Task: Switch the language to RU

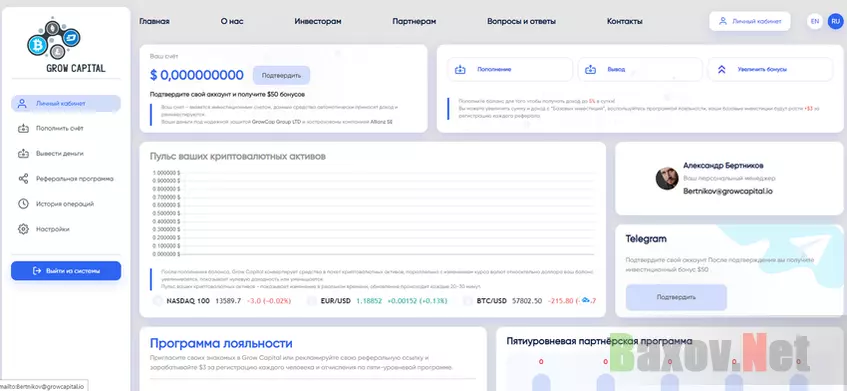Action: 836,22
